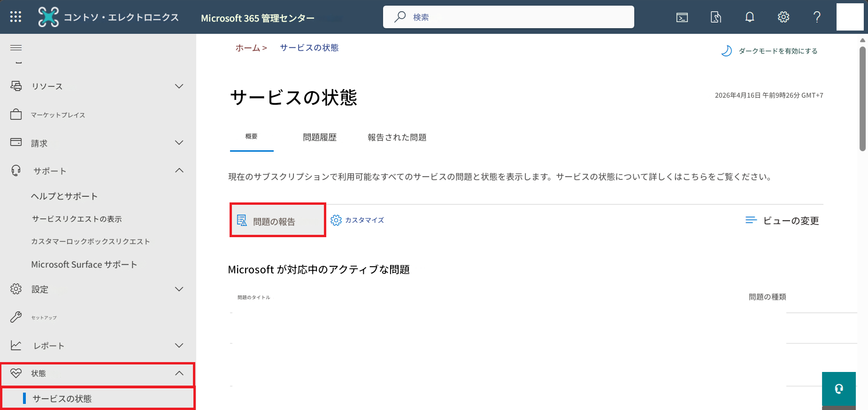Collapse navigation with the hamburger icon
The height and width of the screenshot is (410, 868).
[x=16, y=47]
